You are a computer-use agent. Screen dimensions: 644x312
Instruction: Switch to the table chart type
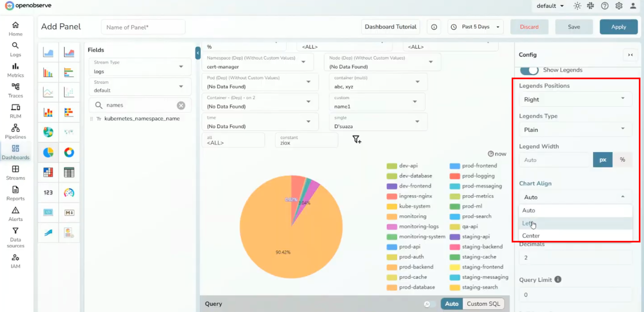click(69, 173)
